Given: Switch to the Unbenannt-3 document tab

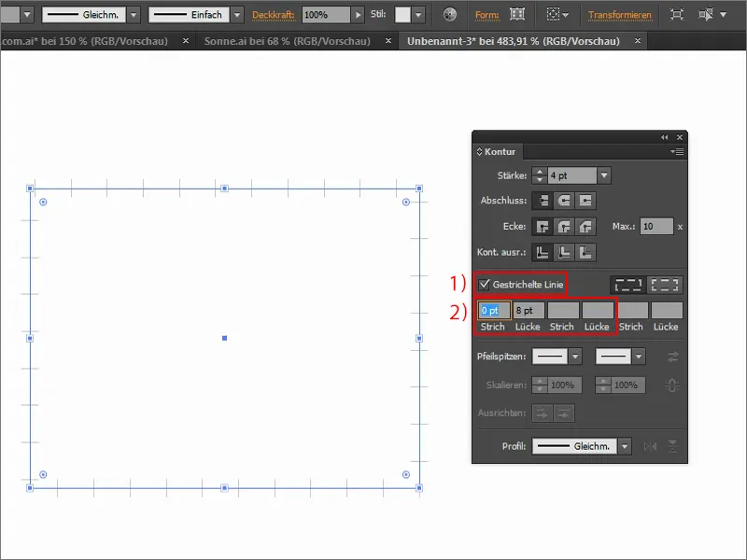Looking at the screenshot, I should pyautogui.click(x=513, y=41).
